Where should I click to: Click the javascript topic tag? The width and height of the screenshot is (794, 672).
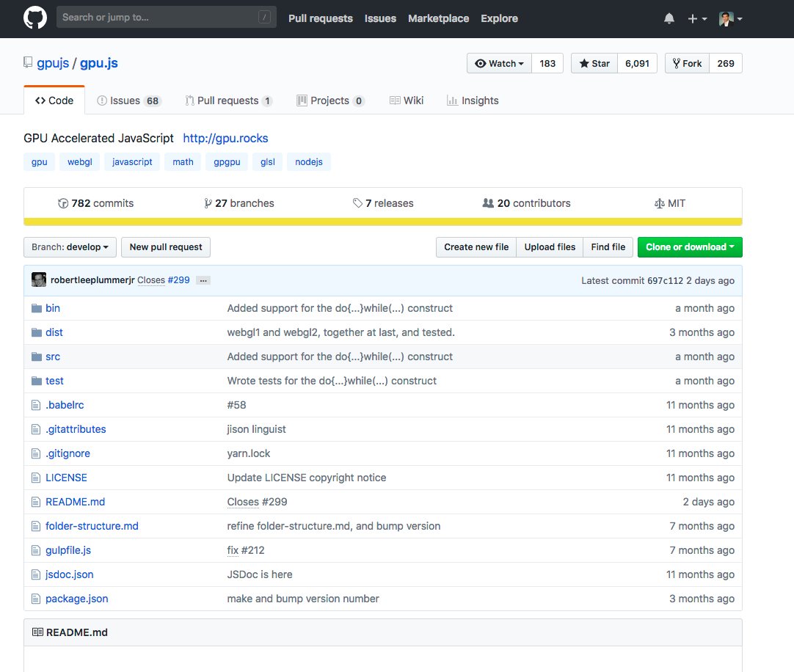tap(131, 162)
